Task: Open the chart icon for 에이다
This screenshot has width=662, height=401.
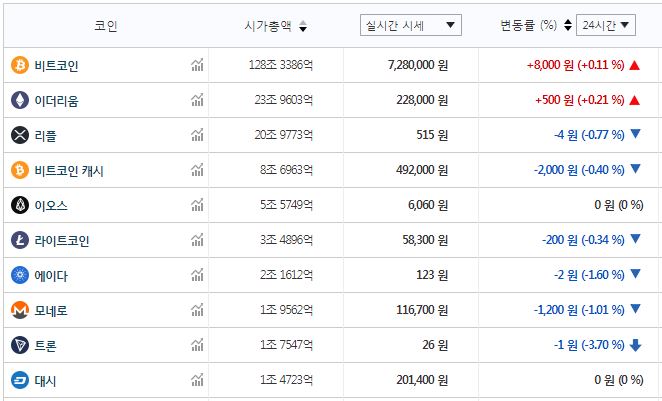Action: coord(197,275)
